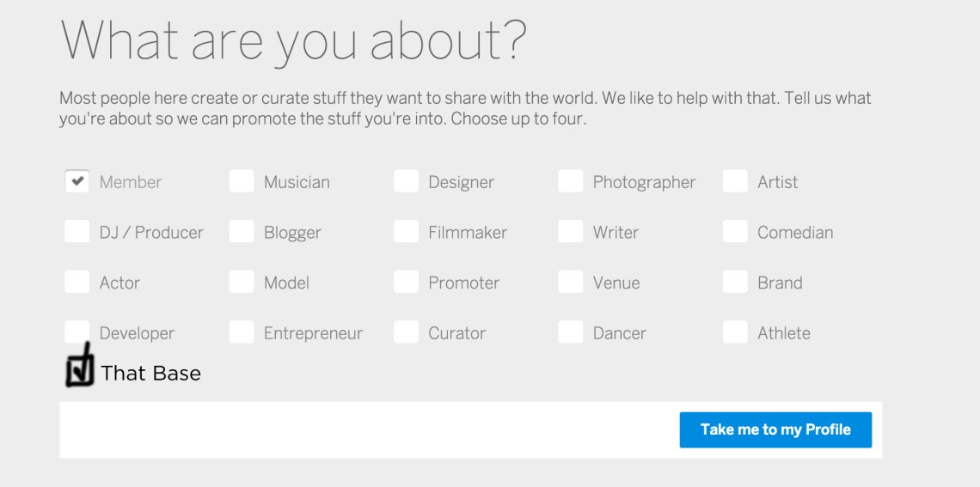Check the Entrepreneur option
The height and width of the screenshot is (487, 980).
(x=242, y=332)
